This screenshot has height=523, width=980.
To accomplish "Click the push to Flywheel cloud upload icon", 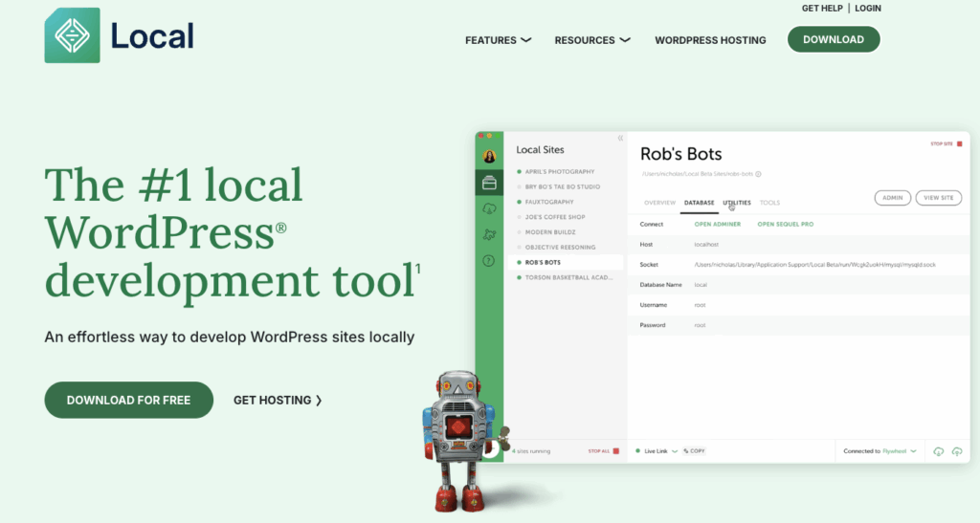I will click(957, 451).
